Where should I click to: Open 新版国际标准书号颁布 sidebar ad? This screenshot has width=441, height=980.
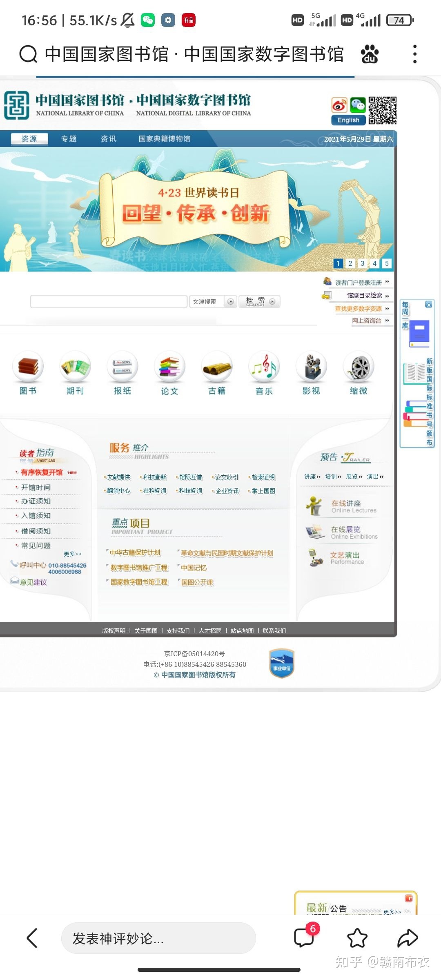click(x=418, y=401)
